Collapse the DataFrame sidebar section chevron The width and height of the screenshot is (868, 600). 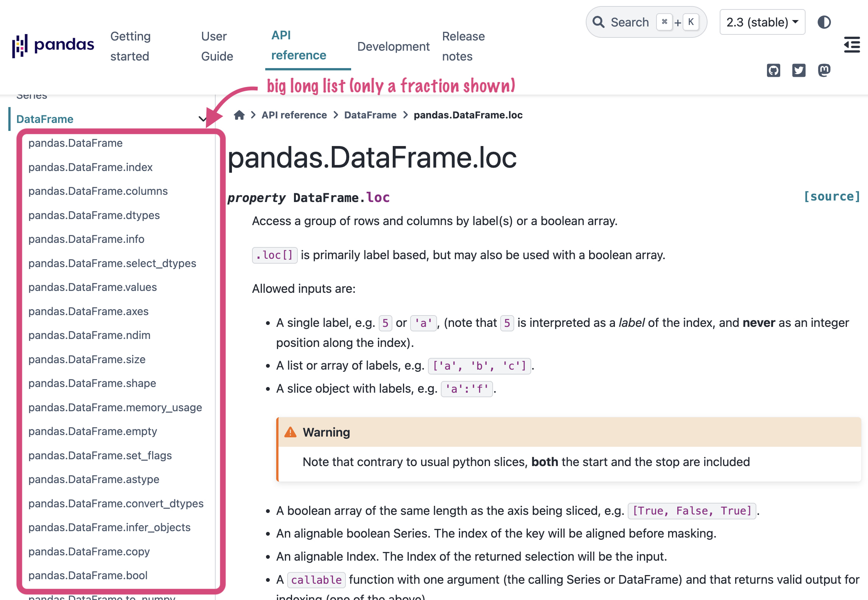click(x=202, y=119)
